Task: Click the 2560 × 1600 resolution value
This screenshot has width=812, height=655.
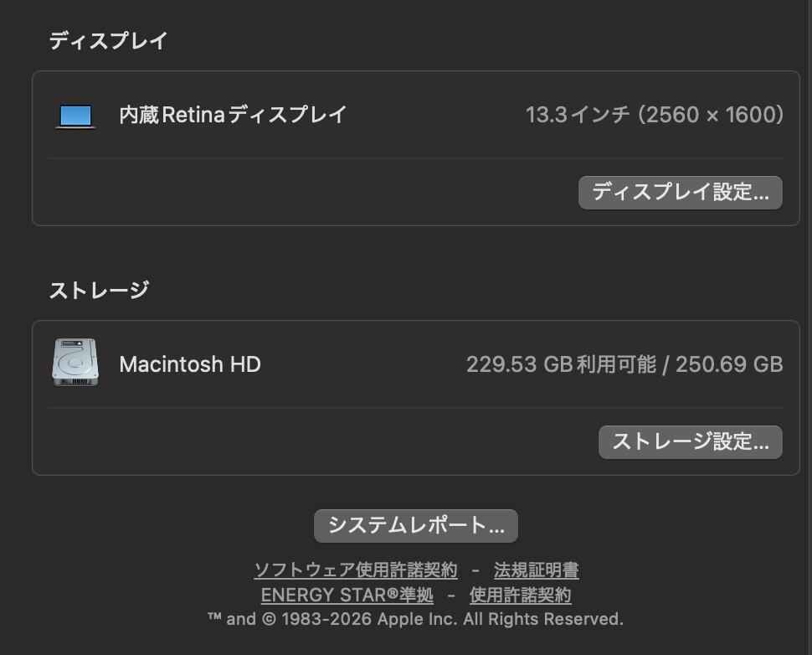Action: (x=712, y=115)
